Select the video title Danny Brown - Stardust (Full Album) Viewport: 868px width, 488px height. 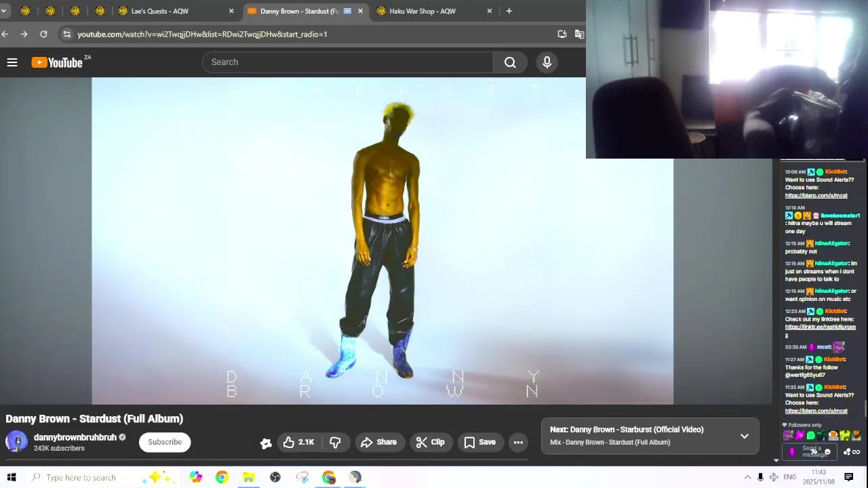[x=94, y=419]
